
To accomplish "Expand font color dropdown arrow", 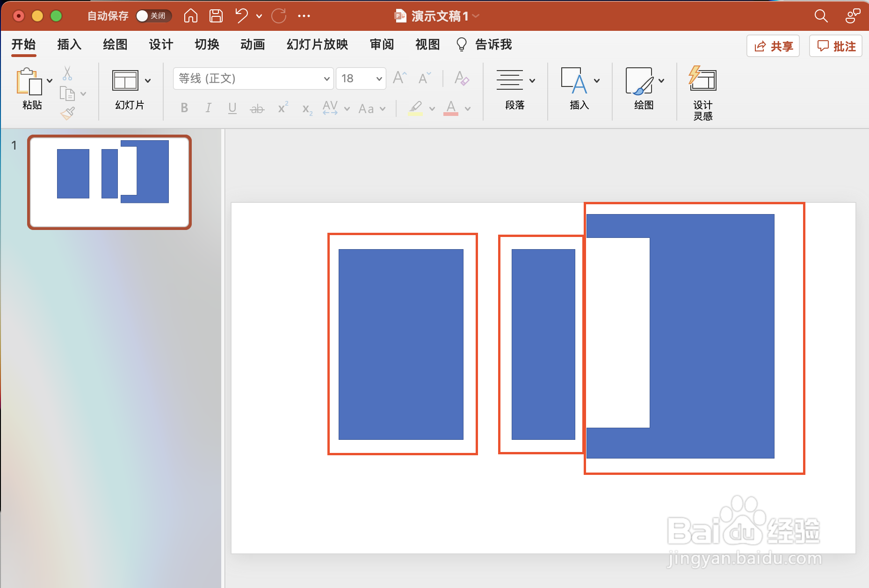I will [468, 109].
